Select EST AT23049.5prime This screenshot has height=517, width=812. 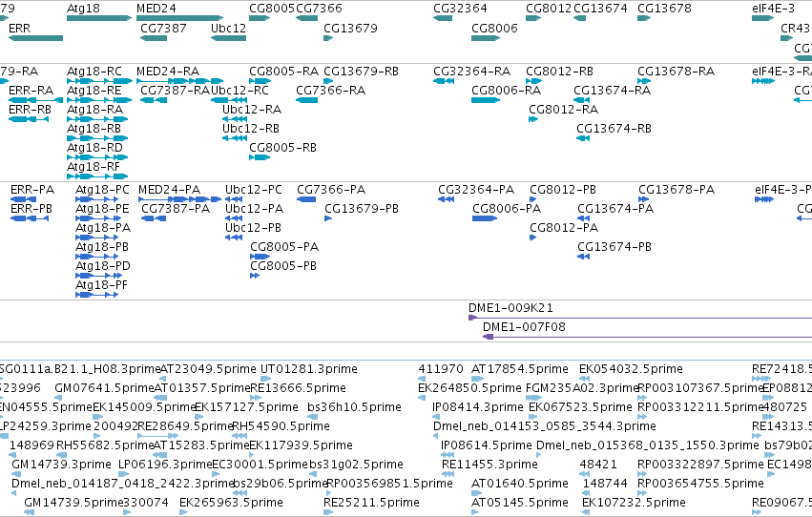pos(208,369)
